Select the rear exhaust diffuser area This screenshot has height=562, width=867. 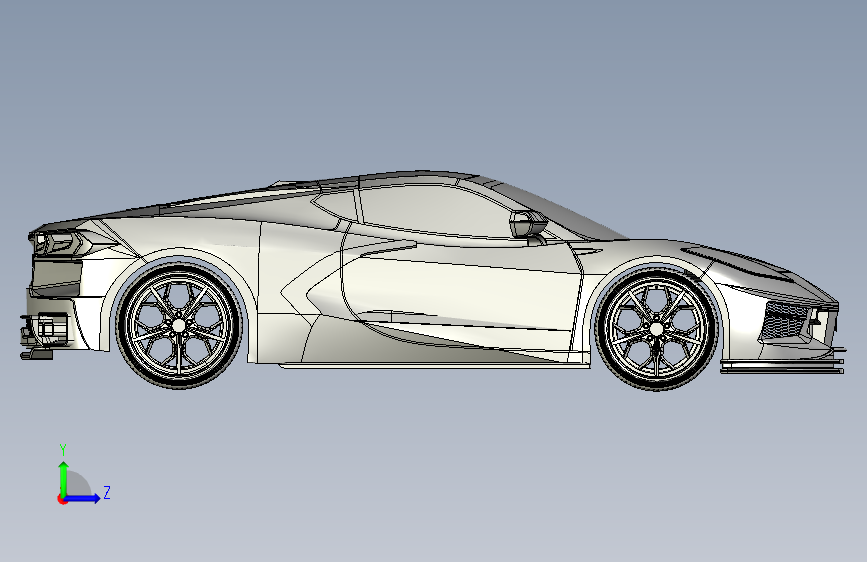click(44, 335)
